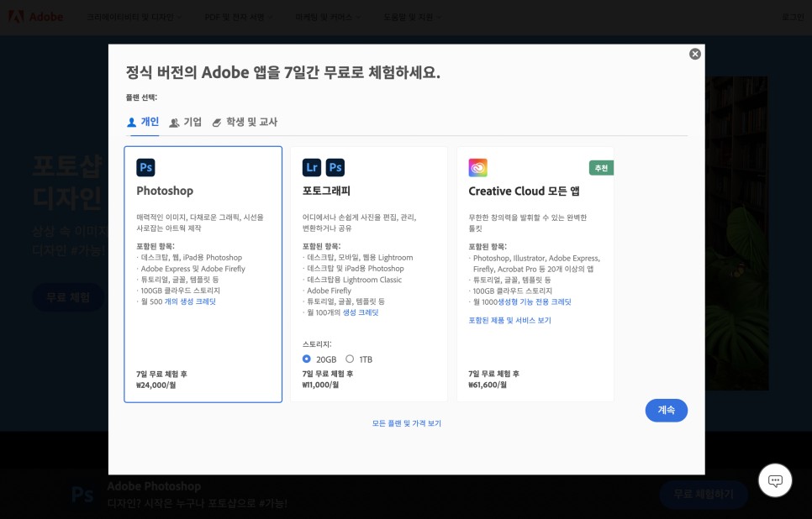Click the Adobe Photoshop banner title

pyautogui.click(x=154, y=486)
